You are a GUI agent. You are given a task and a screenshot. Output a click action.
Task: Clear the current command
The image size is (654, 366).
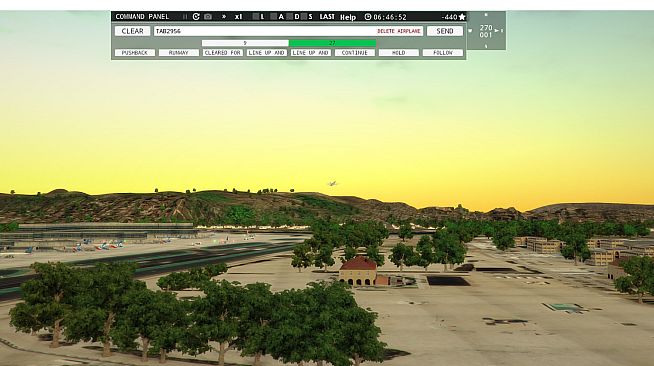[132, 31]
